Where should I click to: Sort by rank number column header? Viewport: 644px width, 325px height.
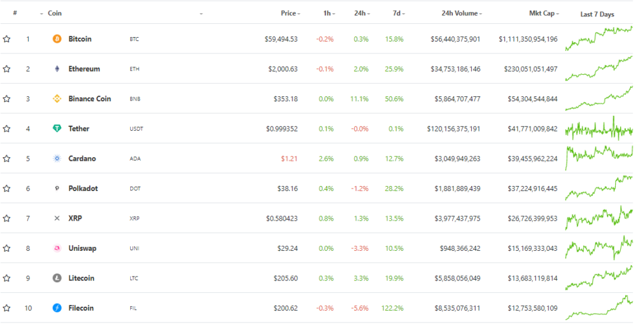point(15,13)
